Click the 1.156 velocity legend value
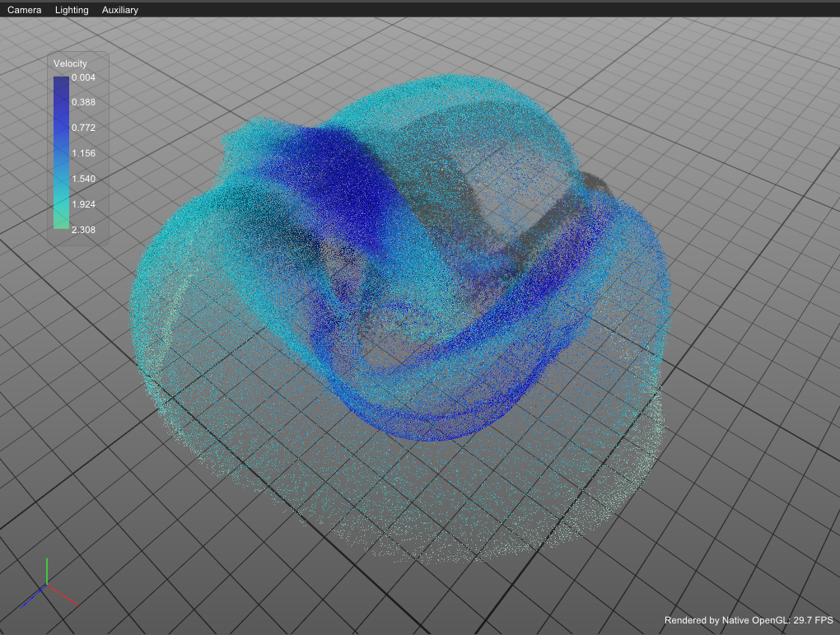 pyautogui.click(x=83, y=153)
